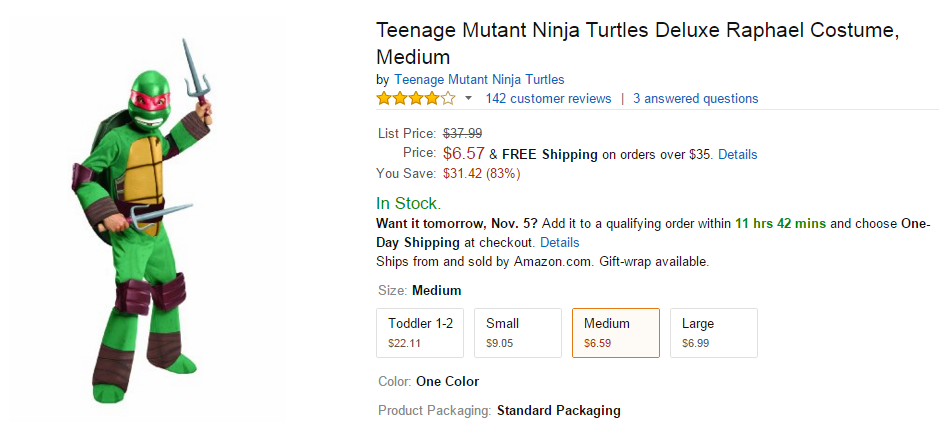View the 3 answered questions link
Image resolution: width=939 pixels, height=422 pixels.
695,98
